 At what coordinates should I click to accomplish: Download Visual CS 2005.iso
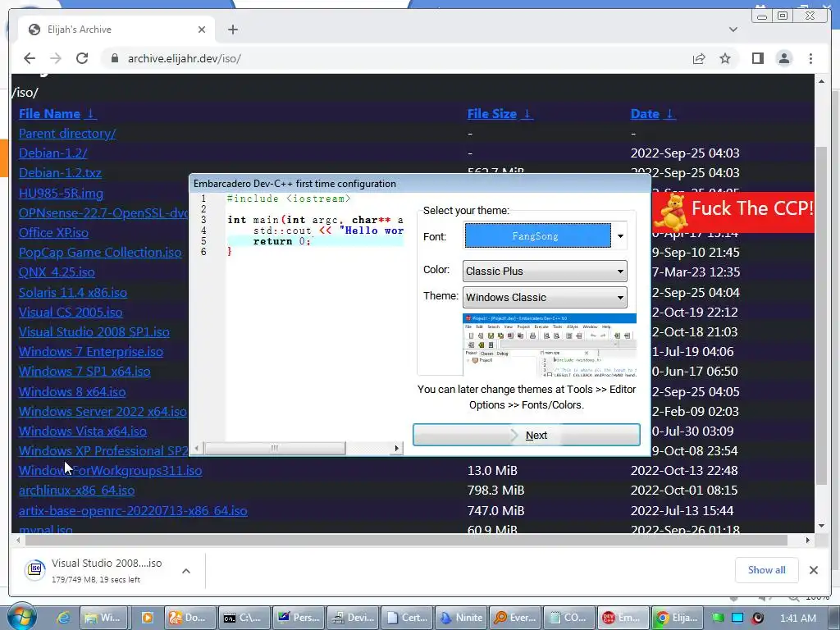(71, 313)
